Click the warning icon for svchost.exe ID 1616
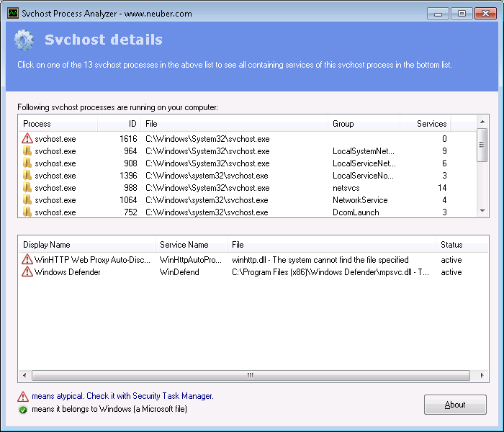Image resolution: width=504 pixels, height=432 pixels. (x=27, y=139)
